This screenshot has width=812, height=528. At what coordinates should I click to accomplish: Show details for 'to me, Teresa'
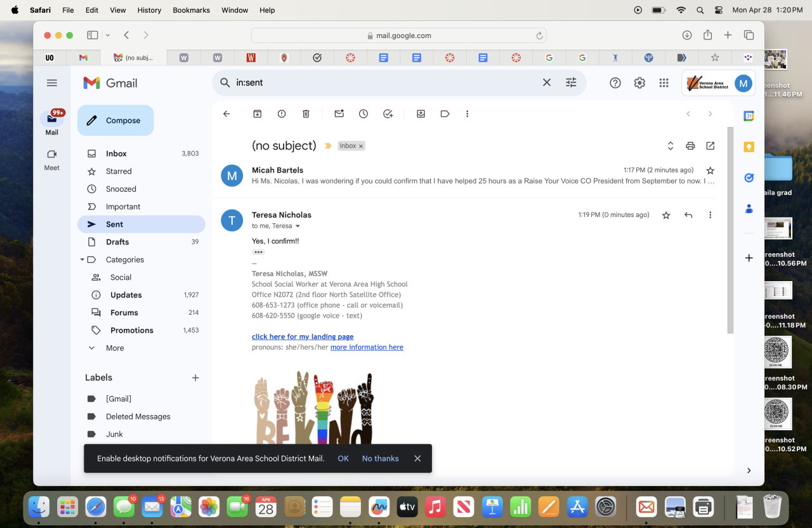(298, 226)
